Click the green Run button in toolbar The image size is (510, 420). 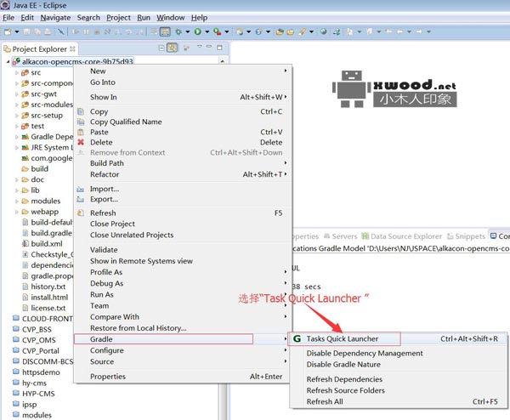click(197, 31)
